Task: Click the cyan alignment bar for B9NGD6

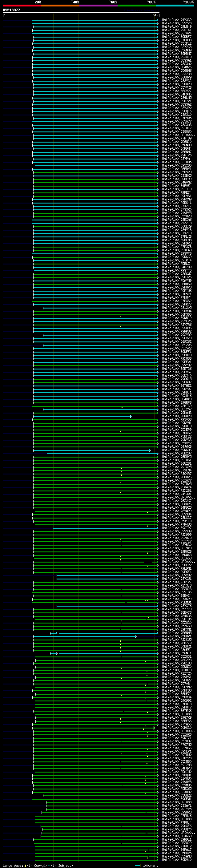Action: coord(92,450)
